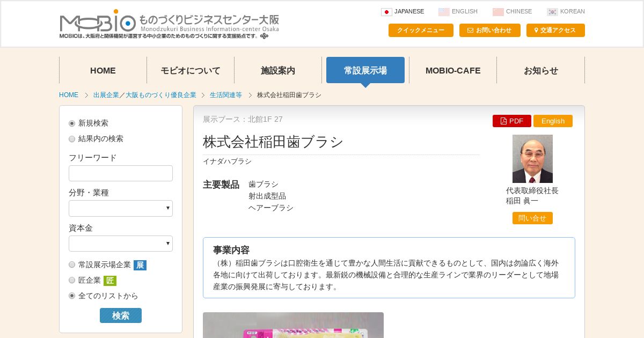
Task: Click the 匠 green badge icon
Action: (110, 281)
